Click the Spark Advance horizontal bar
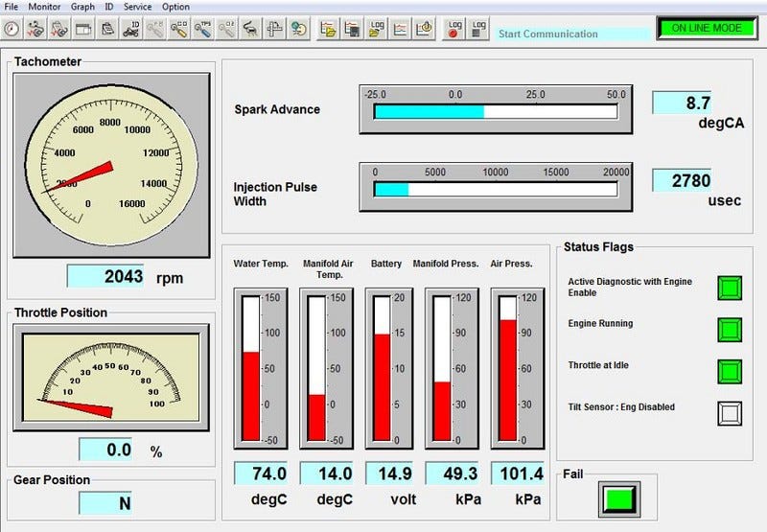 [x=496, y=109]
